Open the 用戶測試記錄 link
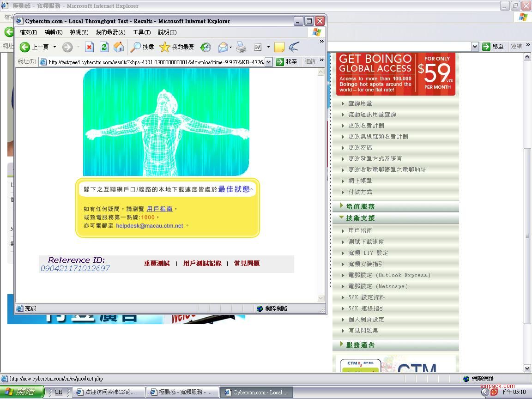Viewport: 532px width, 399px height. pyautogui.click(x=202, y=264)
